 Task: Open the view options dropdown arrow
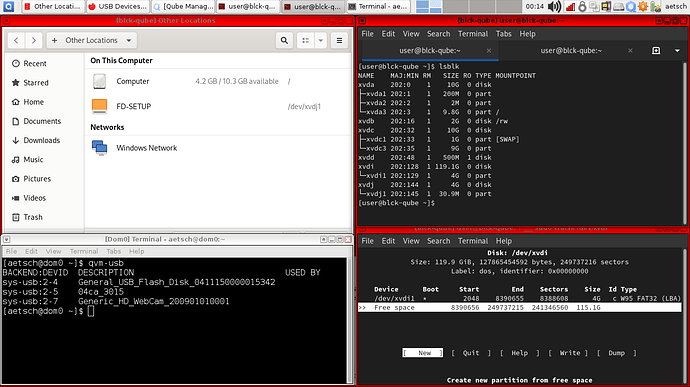[x=321, y=40]
